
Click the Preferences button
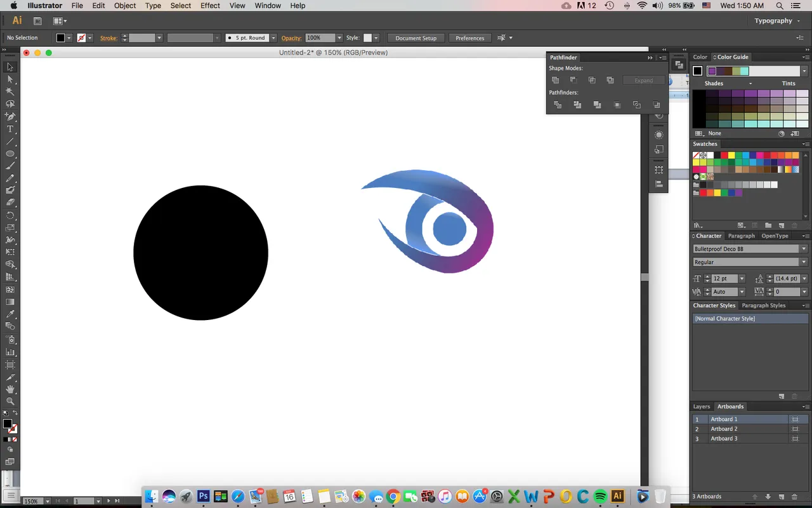(470, 38)
